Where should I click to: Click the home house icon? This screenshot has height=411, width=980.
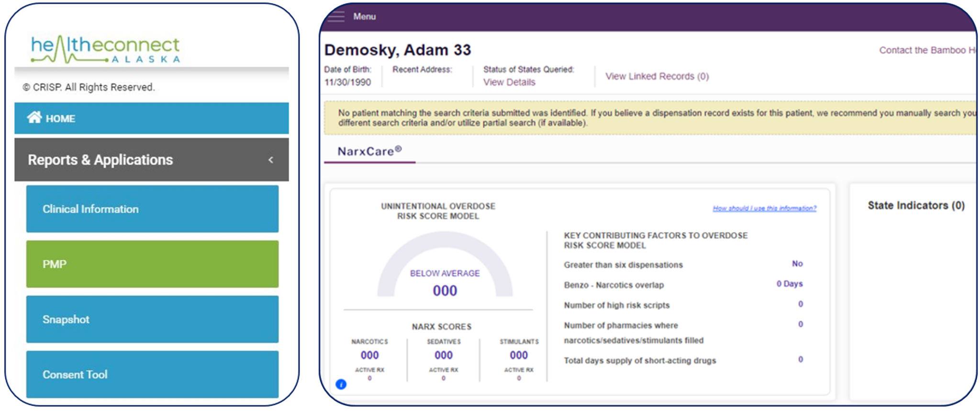(34, 118)
